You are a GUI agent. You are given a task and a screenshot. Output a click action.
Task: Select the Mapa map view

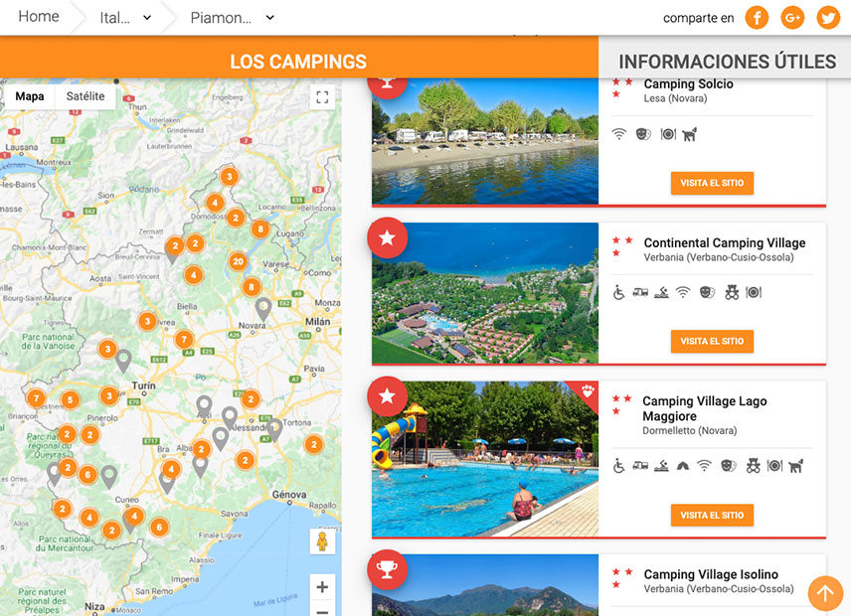29,96
